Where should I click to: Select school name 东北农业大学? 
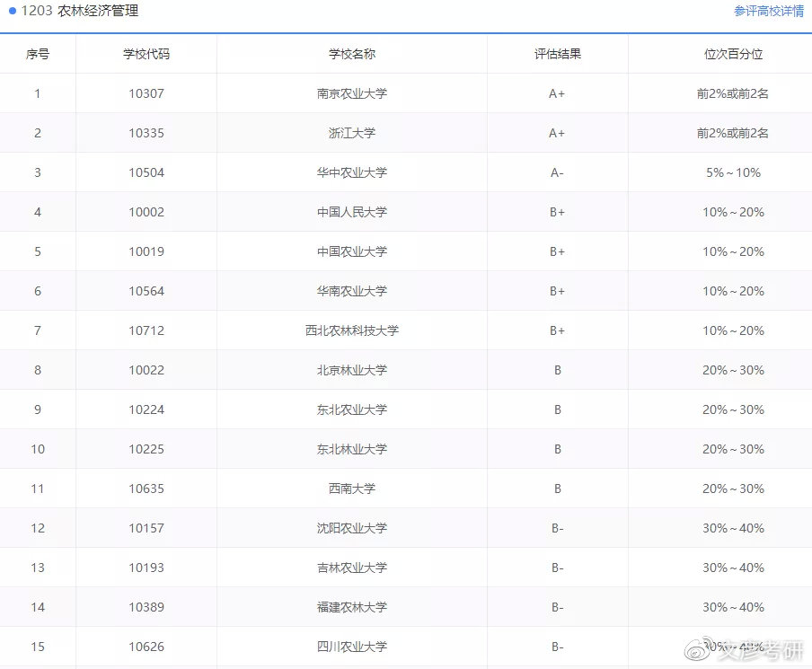pyautogui.click(x=352, y=409)
